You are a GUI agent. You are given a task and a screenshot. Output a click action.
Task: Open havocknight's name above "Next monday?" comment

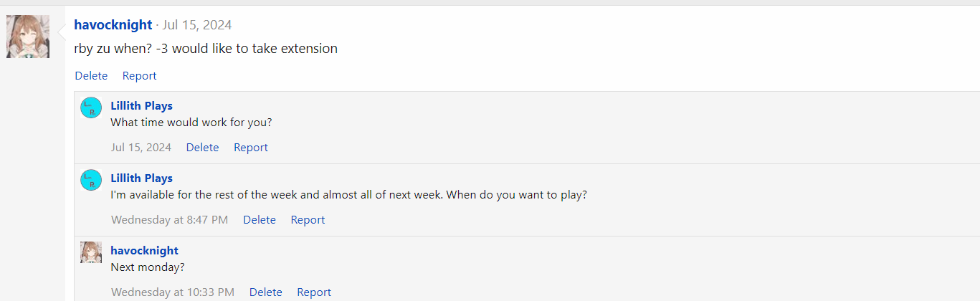coord(144,251)
